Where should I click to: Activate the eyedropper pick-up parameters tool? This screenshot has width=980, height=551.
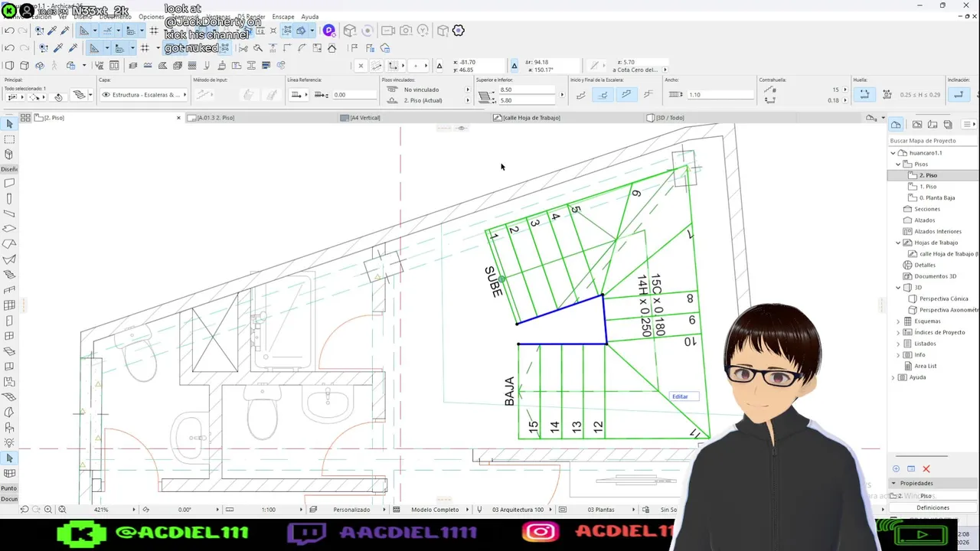[51, 31]
